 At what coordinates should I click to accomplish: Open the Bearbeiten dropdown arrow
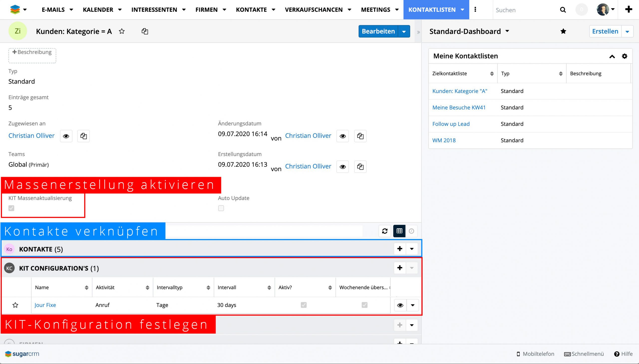tap(404, 31)
